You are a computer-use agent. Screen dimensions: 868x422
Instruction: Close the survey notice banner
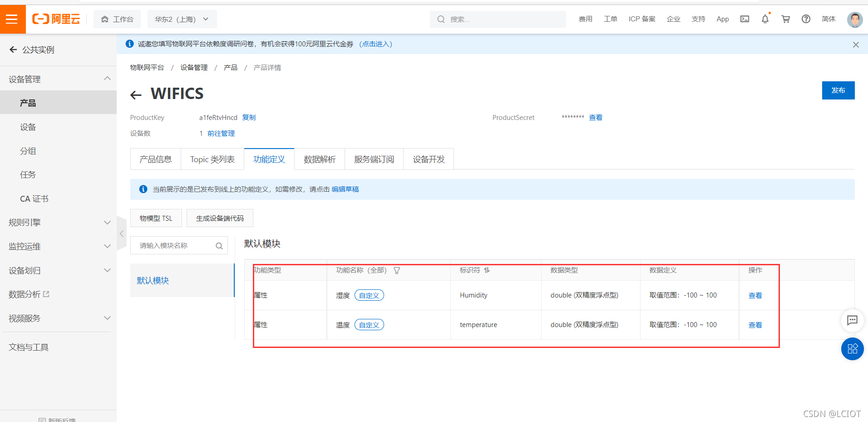click(x=856, y=45)
